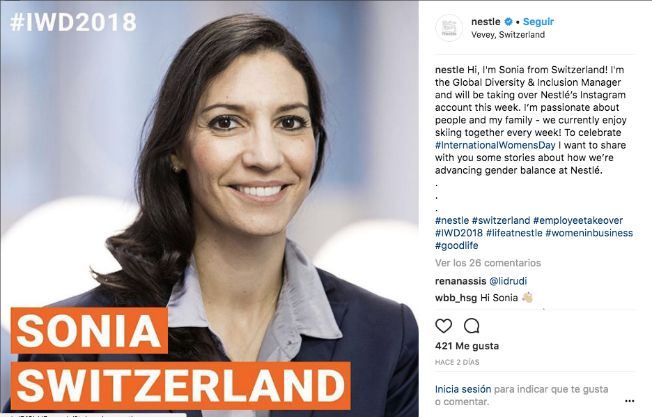Open the #employeetakeover hashtag
652x417 pixels.
pyautogui.click(x=578, y=220)
